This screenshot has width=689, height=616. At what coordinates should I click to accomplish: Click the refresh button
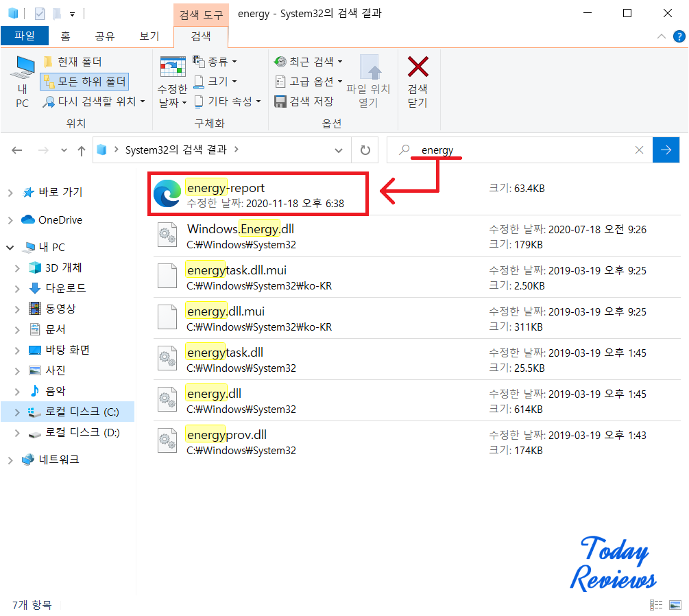[365, 150]
